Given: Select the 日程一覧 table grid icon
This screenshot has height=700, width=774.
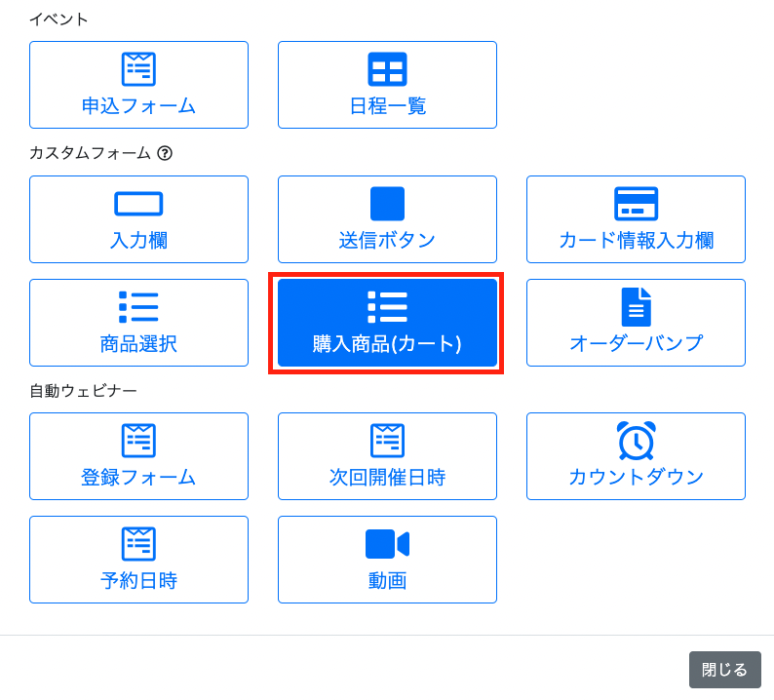Looking at the screenshot, I should click(387, 69).
